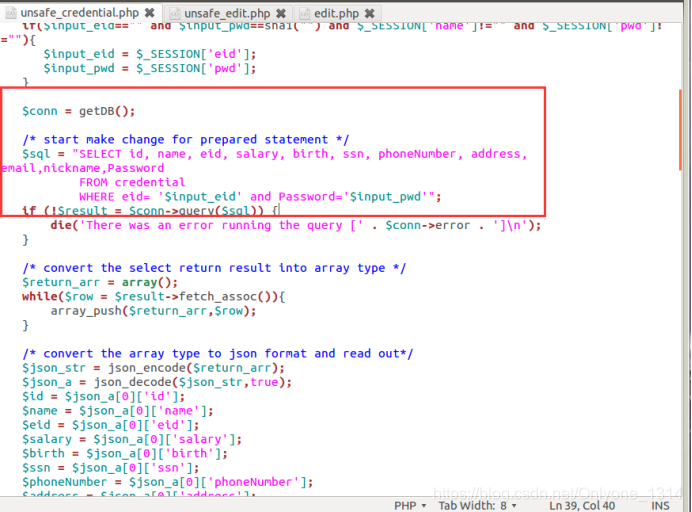Screen dimensions: 692x512
Task: Click the $return_arr = array(); line
Action: coord(100,282)
